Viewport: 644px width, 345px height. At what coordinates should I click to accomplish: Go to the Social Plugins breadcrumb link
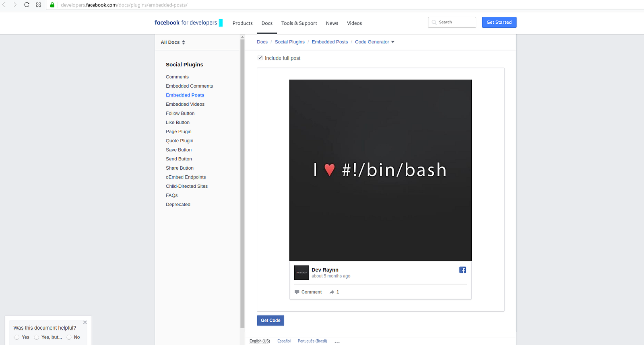click(x=290, y=42)
